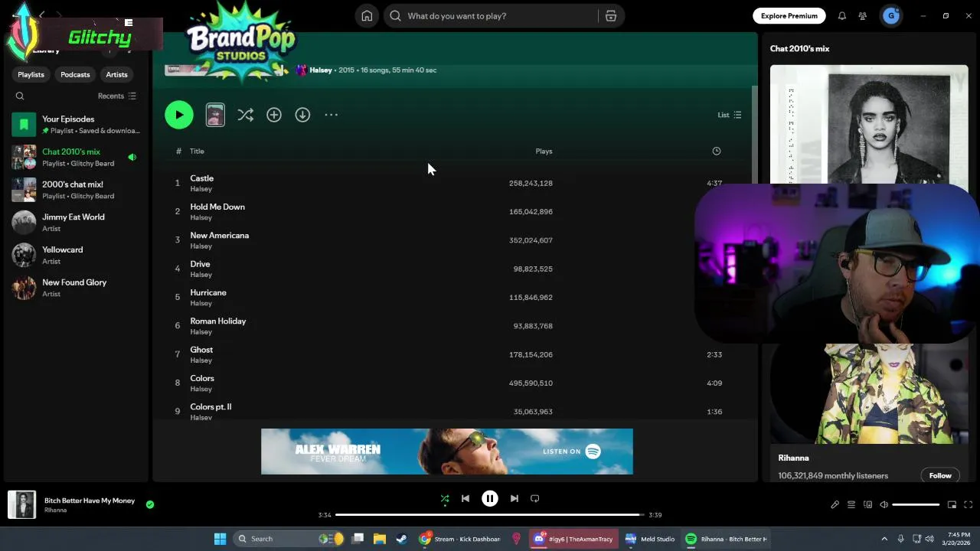This screenshot has width=980, height=551.
Task: Open the user profile avatar menu
Action: point(890,15)
